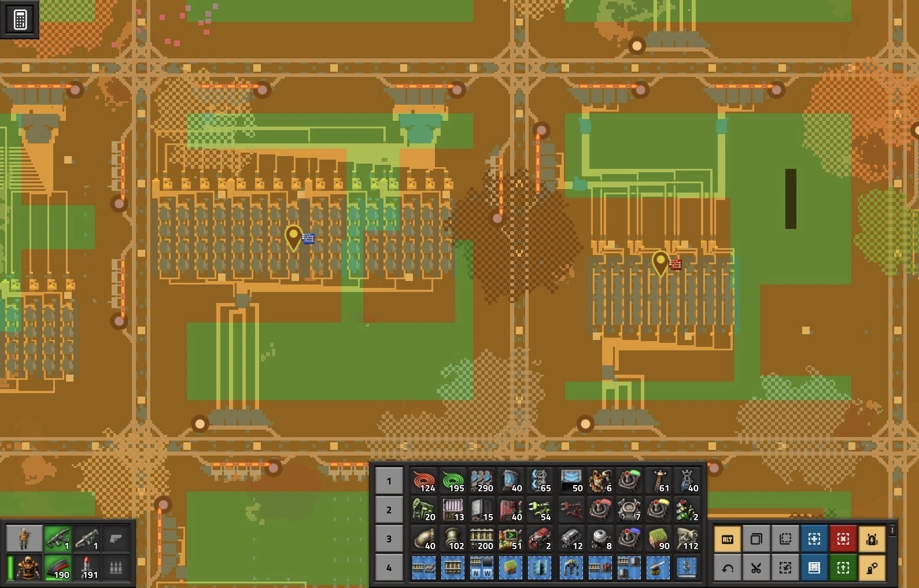
Task: Select solar panel blueprint in row 4
Action: pos(540,568)
